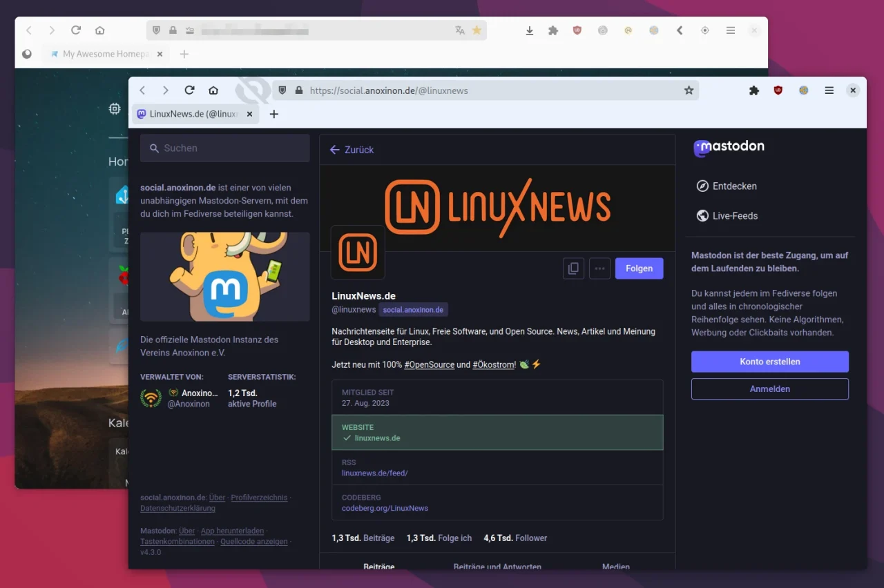Open the #Ökostrom hashtag link
This screenshot has width=884, height=588.
[x=494, y=364]
